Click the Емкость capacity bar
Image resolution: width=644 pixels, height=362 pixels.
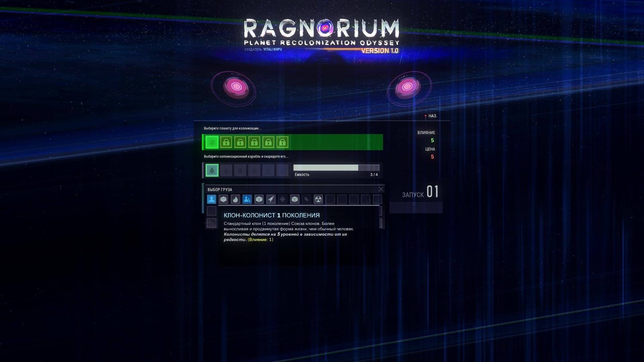coord(336,168)
